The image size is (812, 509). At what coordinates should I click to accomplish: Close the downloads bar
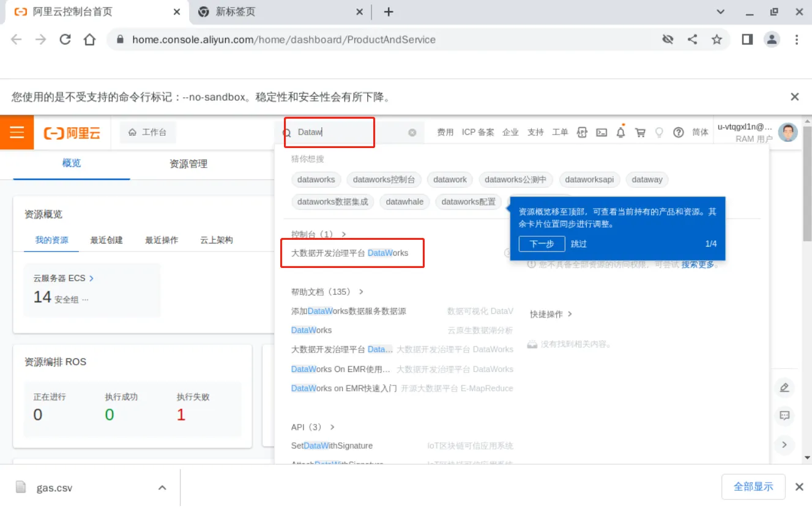coord(799,487)
